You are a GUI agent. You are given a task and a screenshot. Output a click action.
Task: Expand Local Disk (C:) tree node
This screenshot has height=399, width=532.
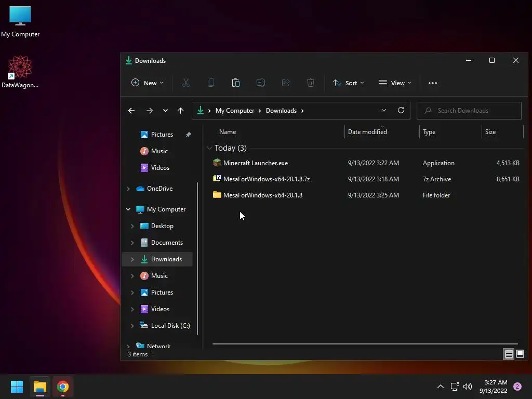click(132, 326)
